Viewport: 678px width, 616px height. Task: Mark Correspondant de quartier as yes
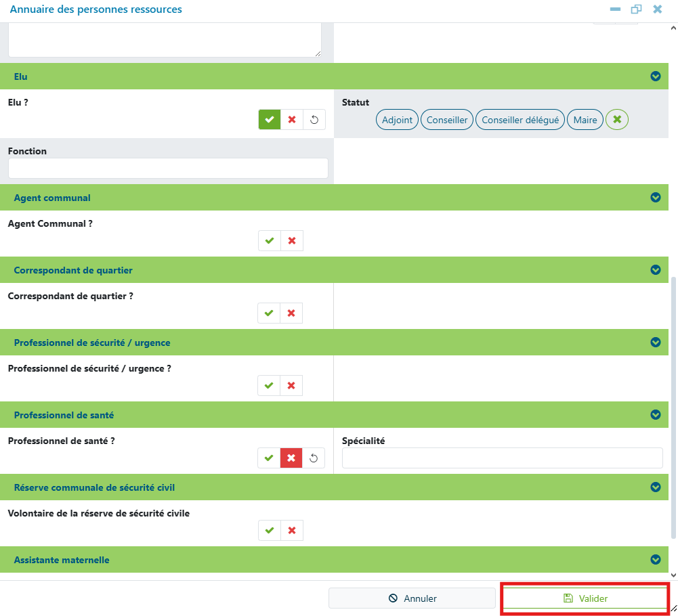coord(269,313)
